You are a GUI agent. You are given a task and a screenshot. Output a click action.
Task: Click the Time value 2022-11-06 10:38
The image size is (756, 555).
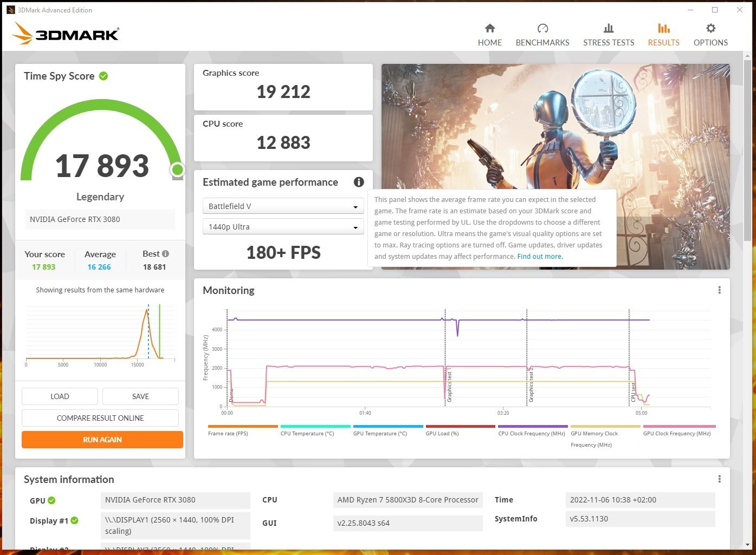pos(640,500)
